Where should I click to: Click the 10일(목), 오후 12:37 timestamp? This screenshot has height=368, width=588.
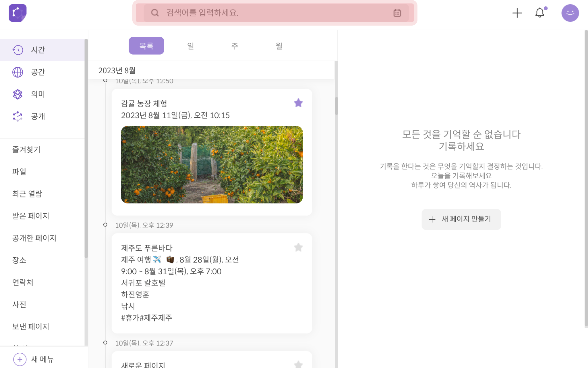point(144,343)
